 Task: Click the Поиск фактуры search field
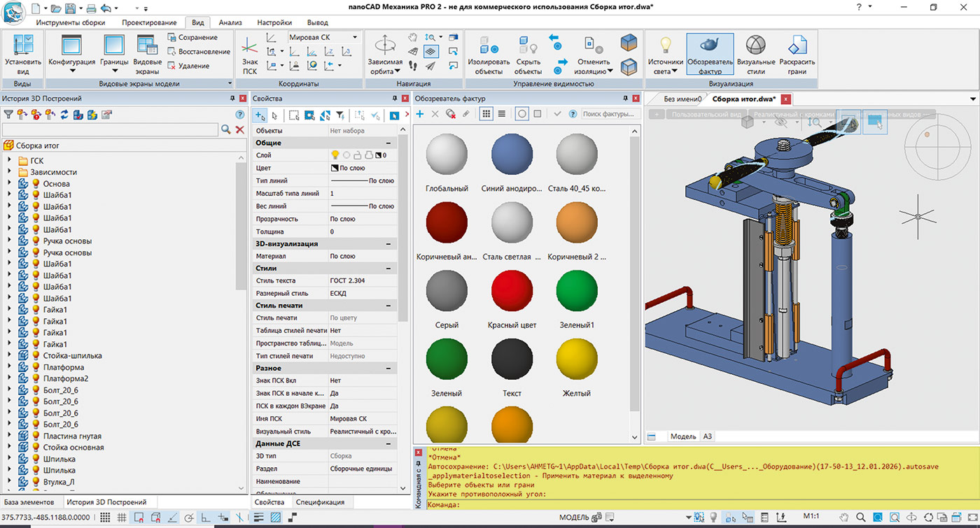pos(610,114)
